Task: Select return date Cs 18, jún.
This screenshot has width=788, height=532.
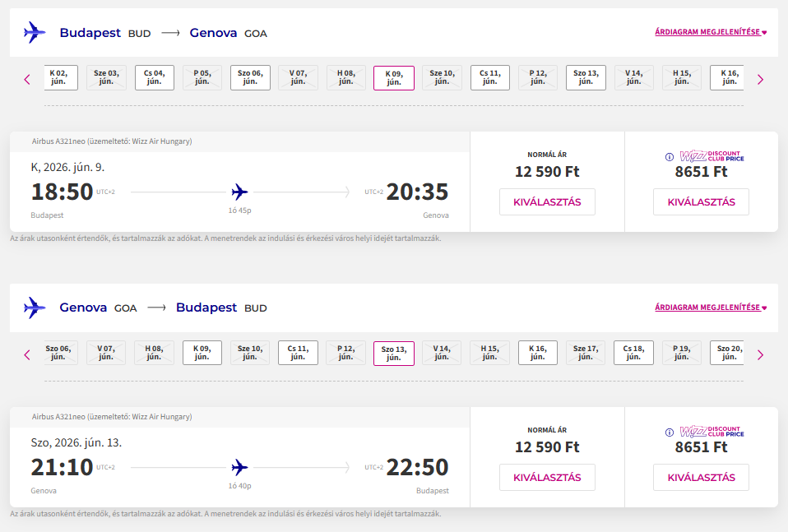Action: coord(633,353)
